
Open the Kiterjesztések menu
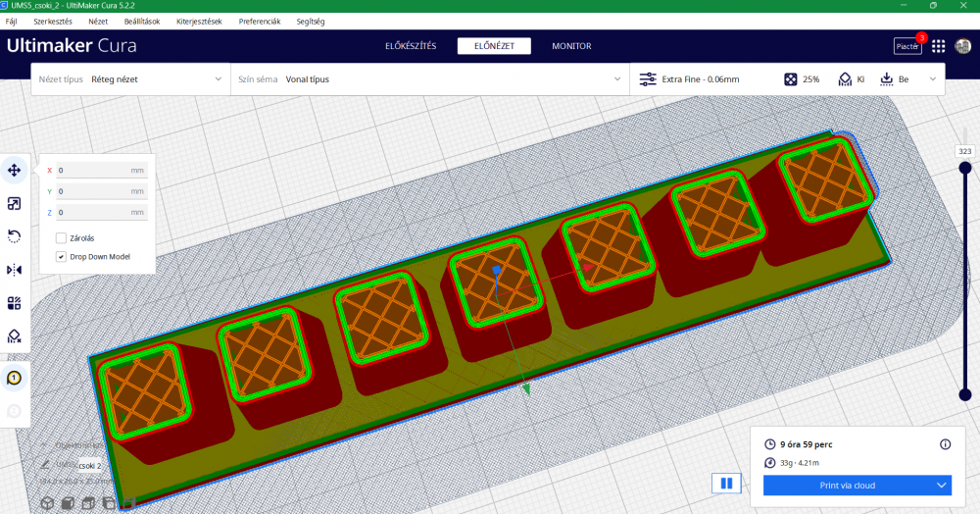[199, 21]
